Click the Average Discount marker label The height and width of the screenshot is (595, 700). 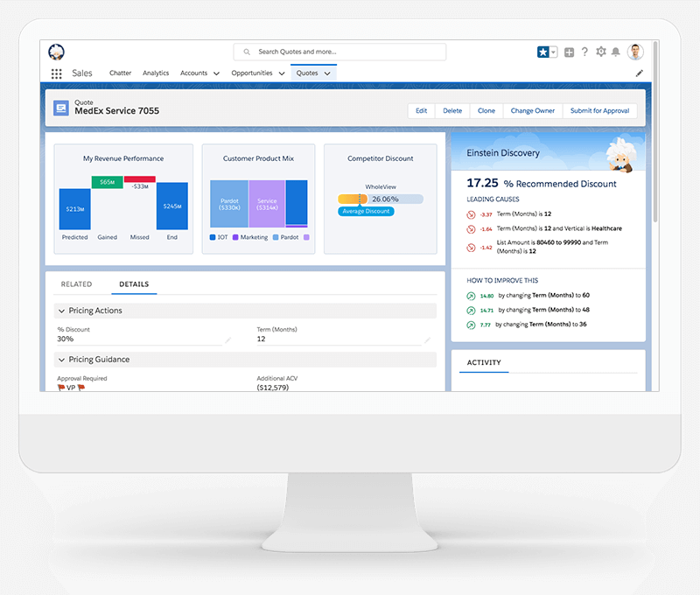[366, 212]
